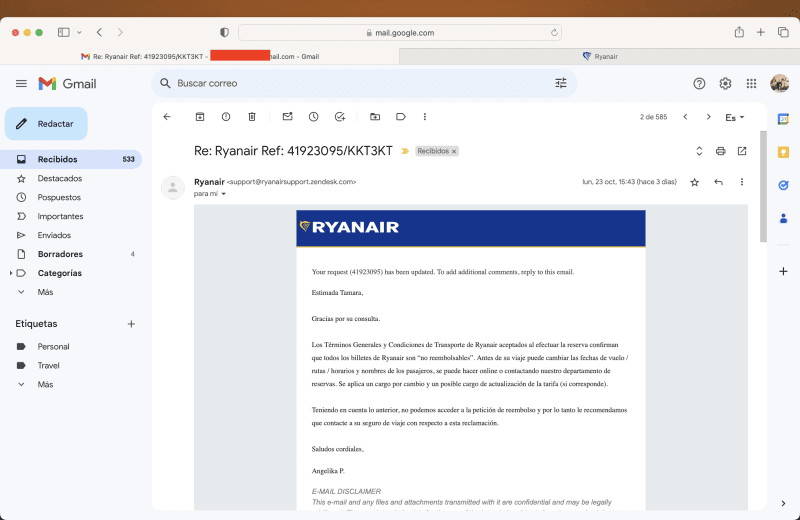The image size is (800, 520).
Task: Open the Recibidos inbox folder
Action: pos(71,159)
